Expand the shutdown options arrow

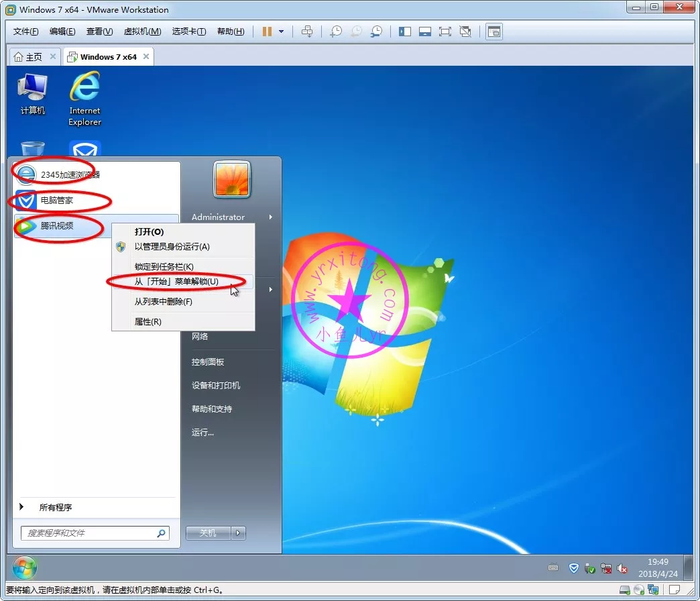(x=239, y=533)
